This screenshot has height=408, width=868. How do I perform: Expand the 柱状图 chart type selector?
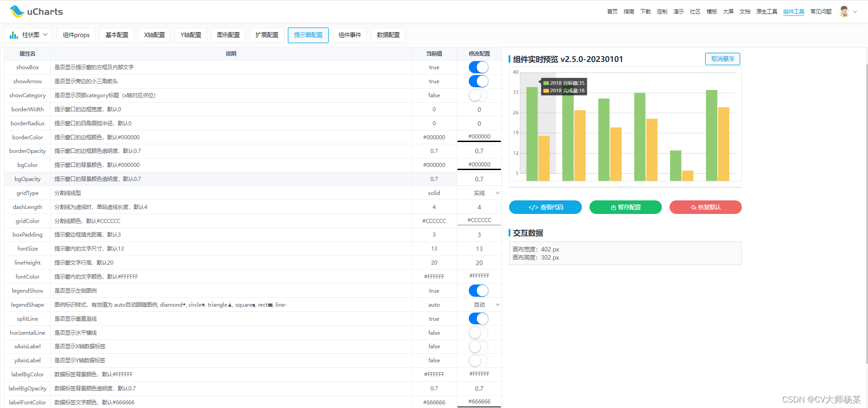point(45,35)
